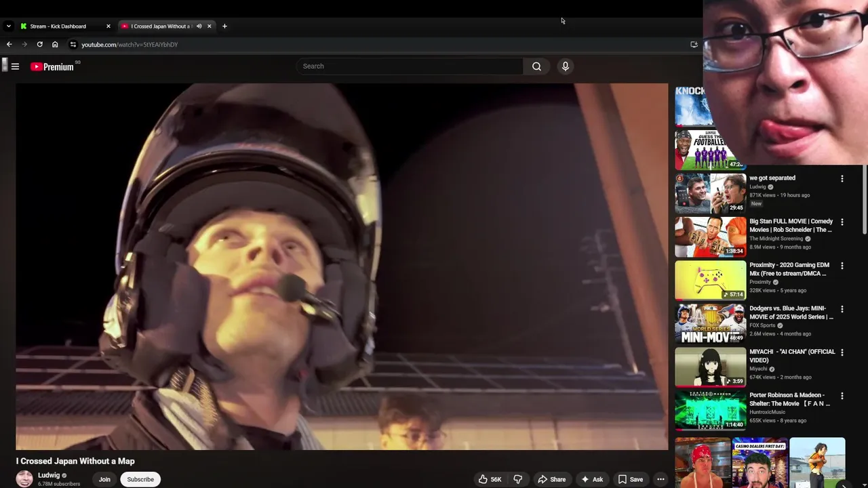Viewport: 868px width, 488px height.
Task: Close the Stream - Kick Dashboard tab
Action: [108, 26]
